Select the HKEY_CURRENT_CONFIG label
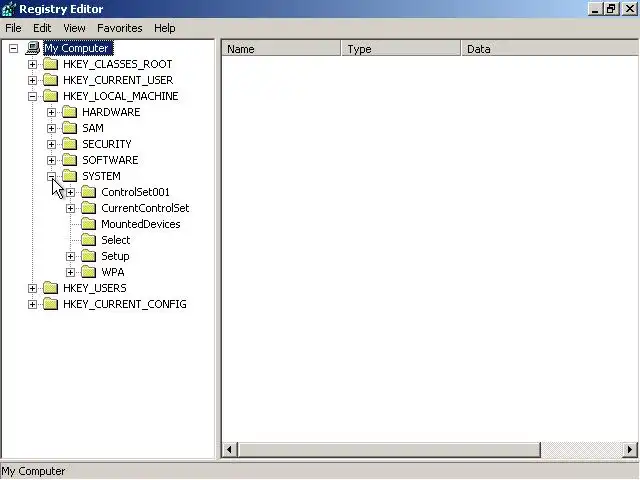Image resolution: width=640 pixels, height=480 pixels. 125,304
